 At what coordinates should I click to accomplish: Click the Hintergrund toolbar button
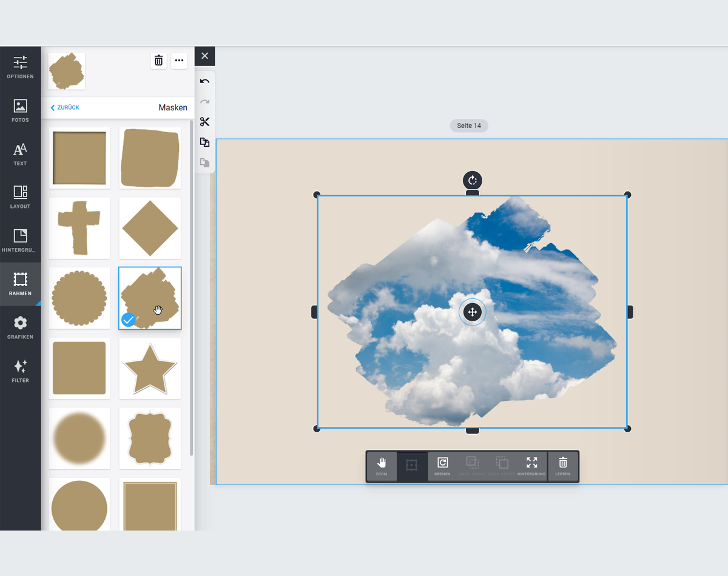point(531,466)
